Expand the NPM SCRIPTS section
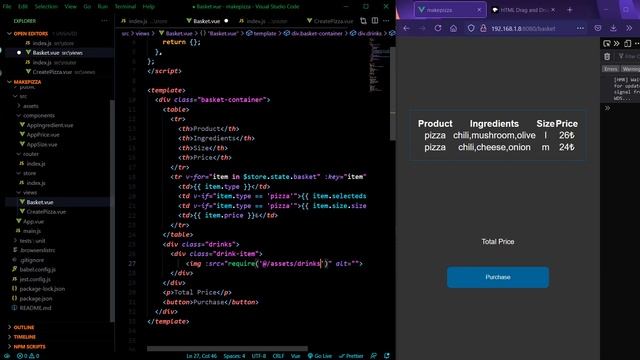The height and width of the screenshot is (360, 640). 29,347
